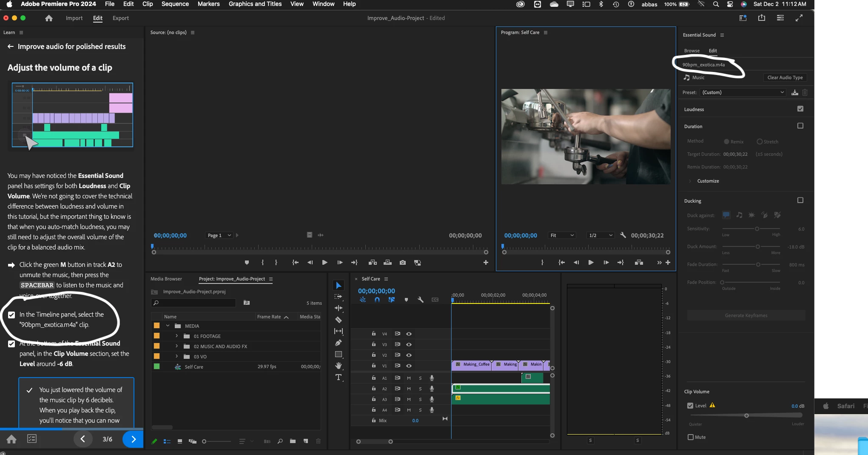The width and height of the screenshot is (868, 455).
Task: Toggle visibility of track V4
Action: (409, 334)
